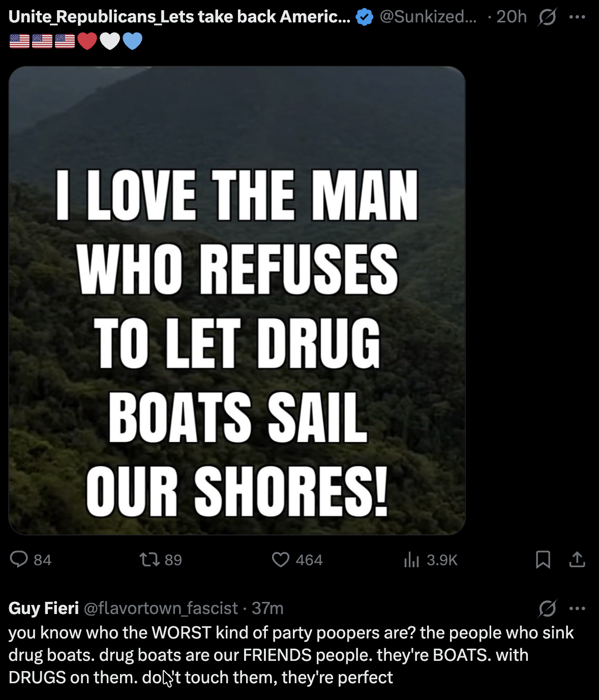This screenshot has height=700, width=599.
Task: Click the 37m timestamp on the reply
Action: [x=268, y=608]
